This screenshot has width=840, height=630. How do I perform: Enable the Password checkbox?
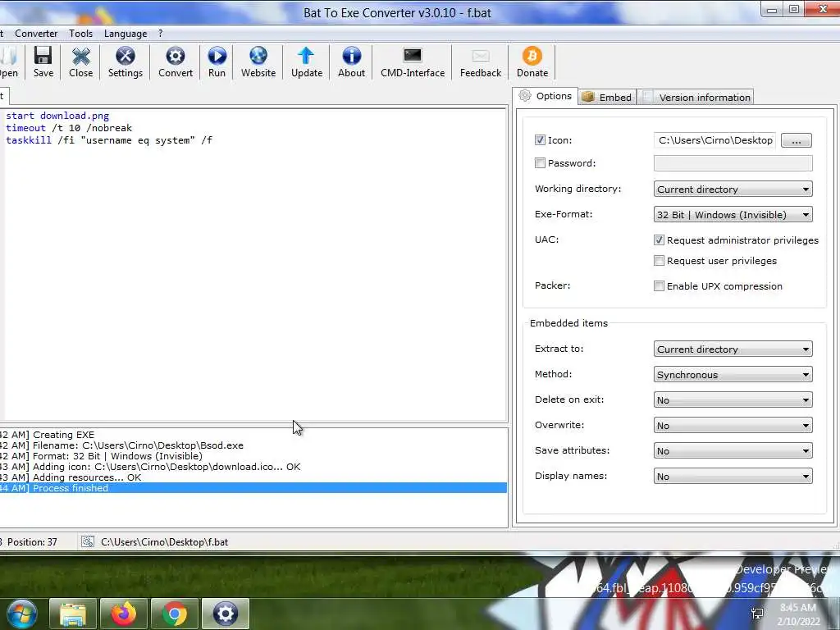540,163
